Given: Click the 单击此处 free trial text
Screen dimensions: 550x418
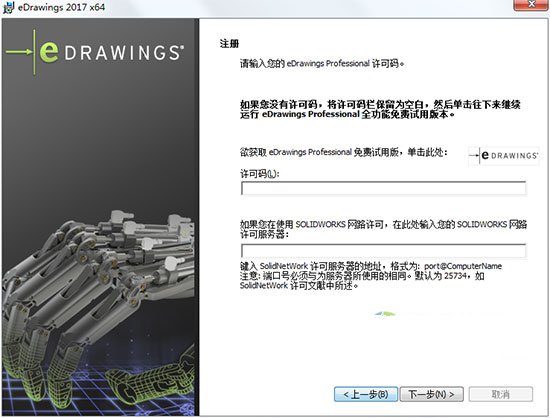Looking at the screenshot, I should 427,153.
